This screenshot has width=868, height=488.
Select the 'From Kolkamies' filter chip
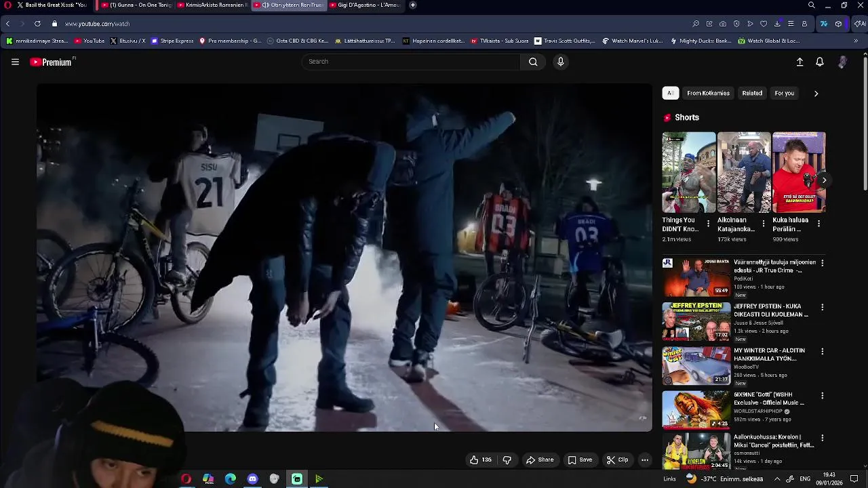[708, 94]
